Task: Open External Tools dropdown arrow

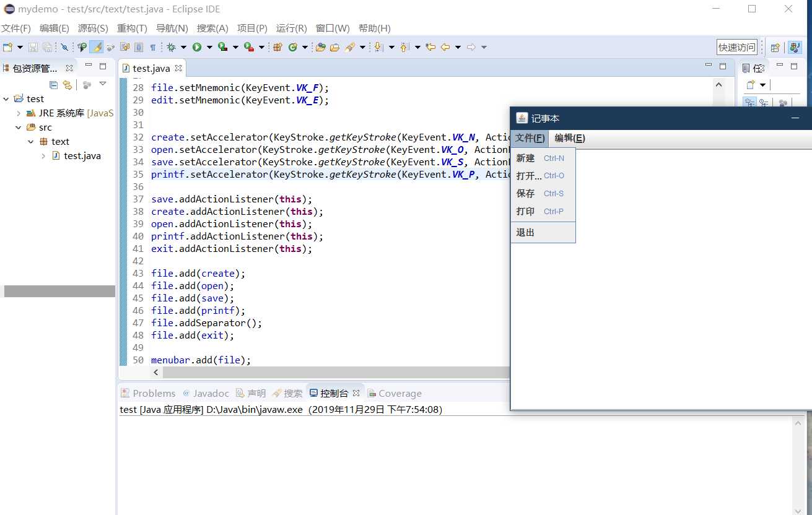Action: (x=261, y=47)
